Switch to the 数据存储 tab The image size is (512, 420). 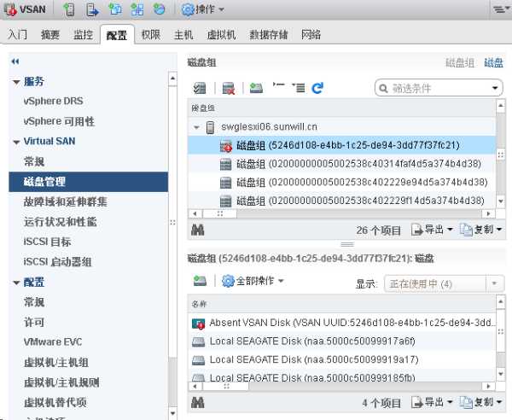pyautogui.click(x=268, y=34)
